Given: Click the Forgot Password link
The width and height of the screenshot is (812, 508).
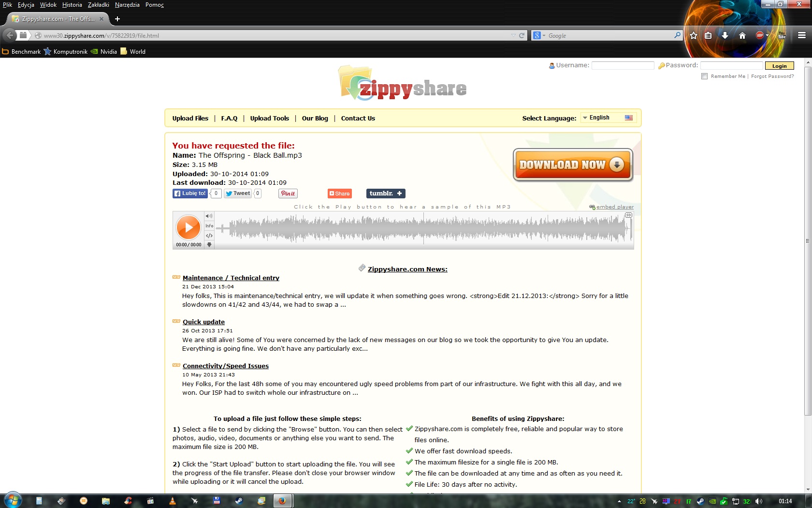Looking at the screenshot, I should (772, 76).
